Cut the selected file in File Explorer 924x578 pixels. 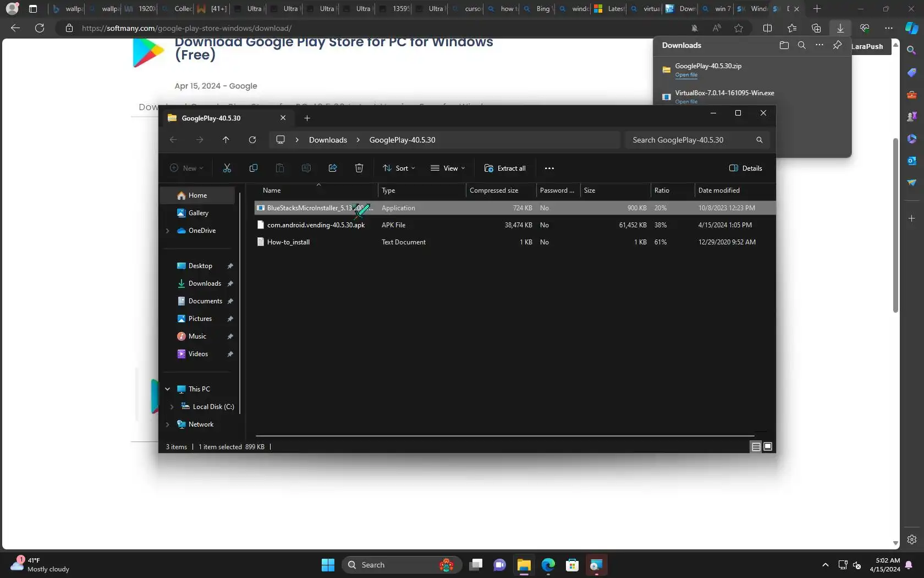click(227, 168)
